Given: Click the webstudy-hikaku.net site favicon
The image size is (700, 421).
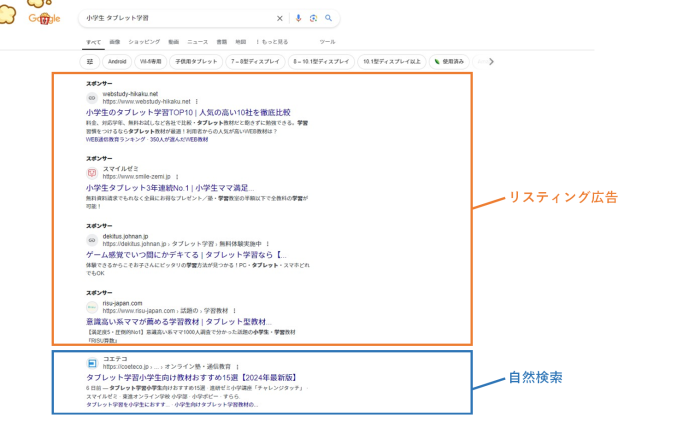Looking at the screenshot, I should point(92,98).
